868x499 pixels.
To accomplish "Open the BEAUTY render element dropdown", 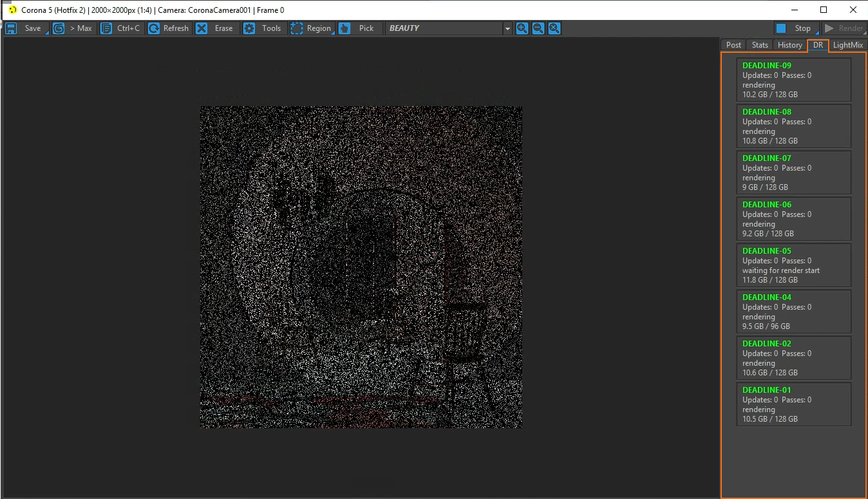I will click(x=507, y=28).
